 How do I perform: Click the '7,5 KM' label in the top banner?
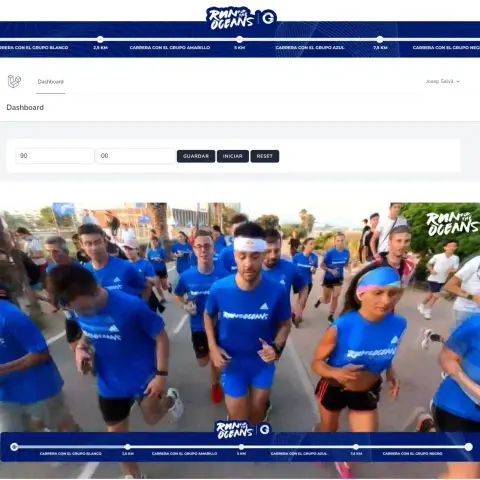pos(380,48)
